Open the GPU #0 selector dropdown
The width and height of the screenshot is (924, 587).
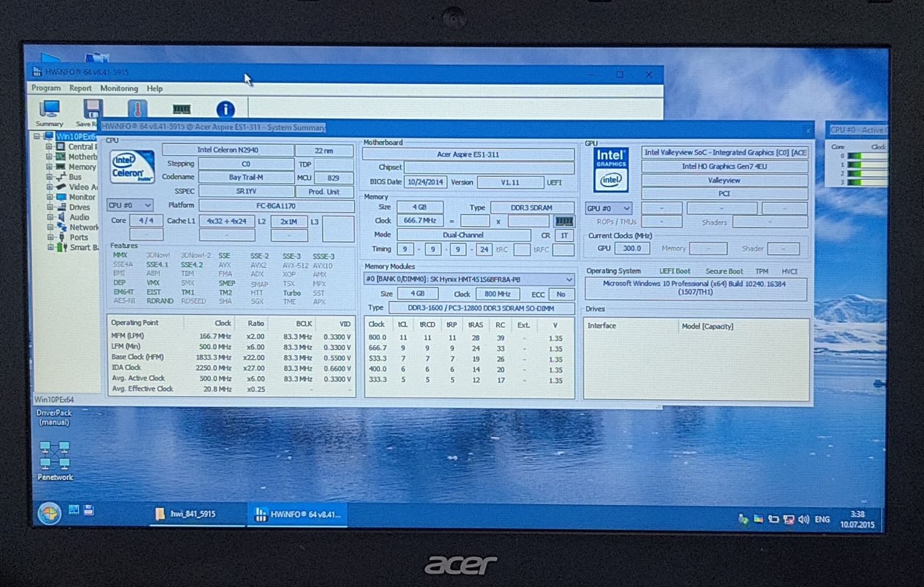[x=608, y=208]
